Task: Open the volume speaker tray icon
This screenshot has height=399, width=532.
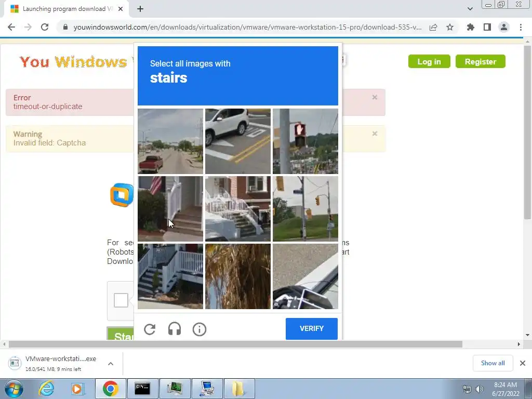Action: click(479, 389)
